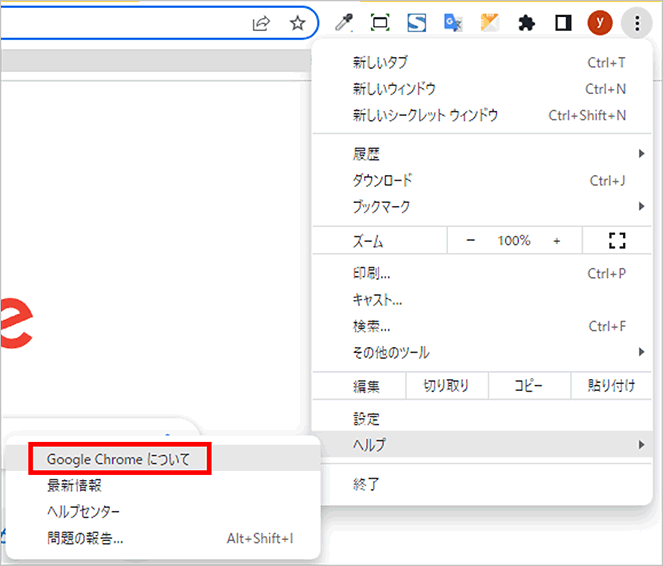663x566 pixels.
Task: Select 問題の報告... in submenu
Action: tap(163, 538)
